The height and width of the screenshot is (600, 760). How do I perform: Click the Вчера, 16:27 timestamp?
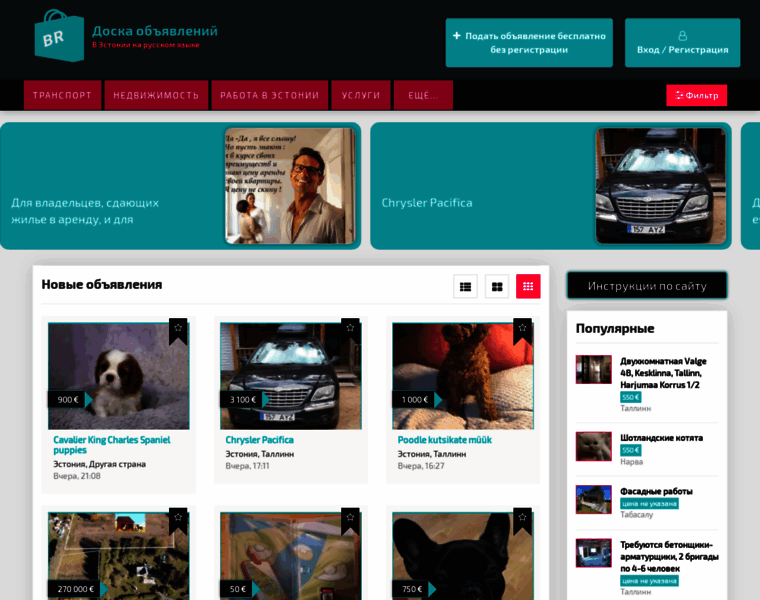click(421, 466)
